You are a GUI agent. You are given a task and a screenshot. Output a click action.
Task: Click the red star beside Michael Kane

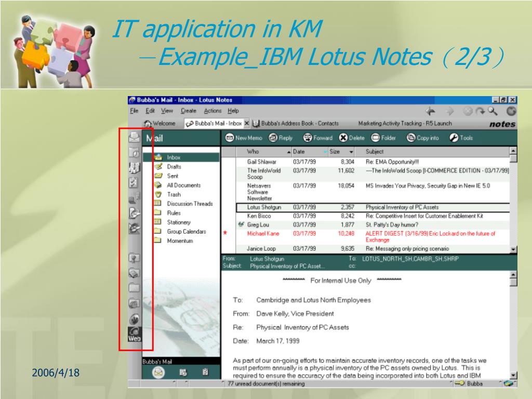coord(225,232)
